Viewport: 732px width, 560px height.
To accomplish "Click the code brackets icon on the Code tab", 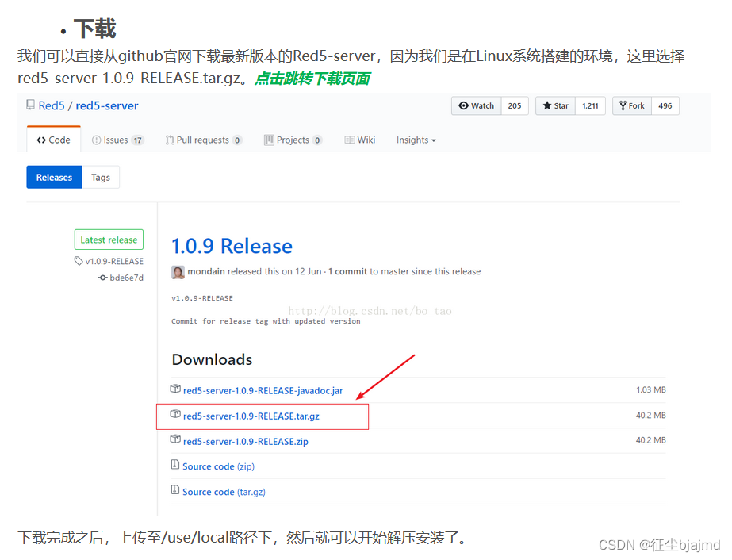I will (41, 140).
